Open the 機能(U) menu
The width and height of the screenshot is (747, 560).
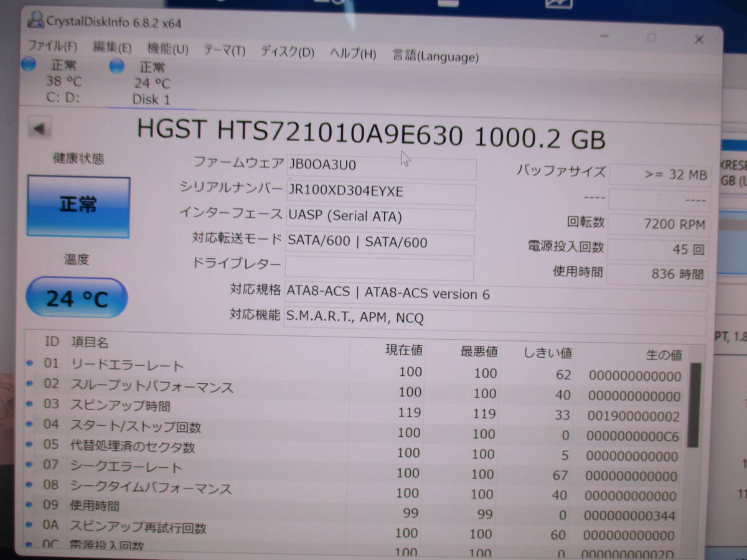(168, 49)
